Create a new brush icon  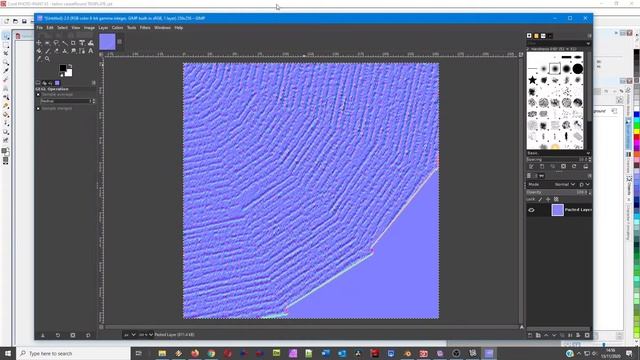(x=542, y=167)
